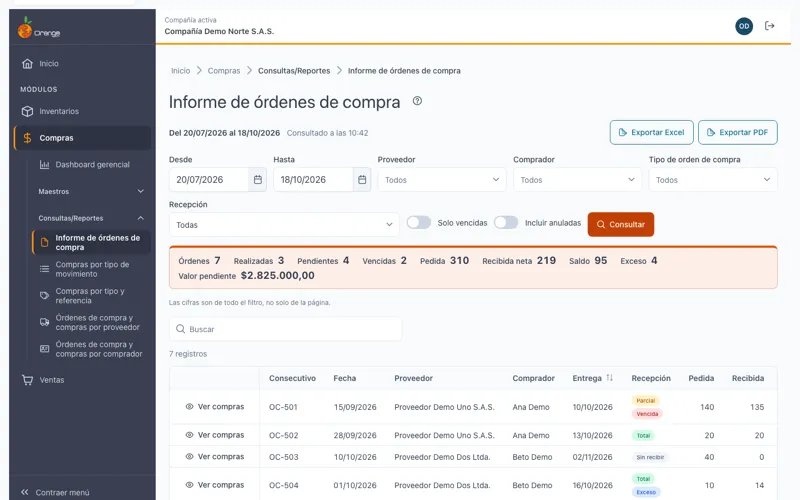Screen dimensions: 800x500
Task: Open the Comprador dropdown
Action: (577, 180)
